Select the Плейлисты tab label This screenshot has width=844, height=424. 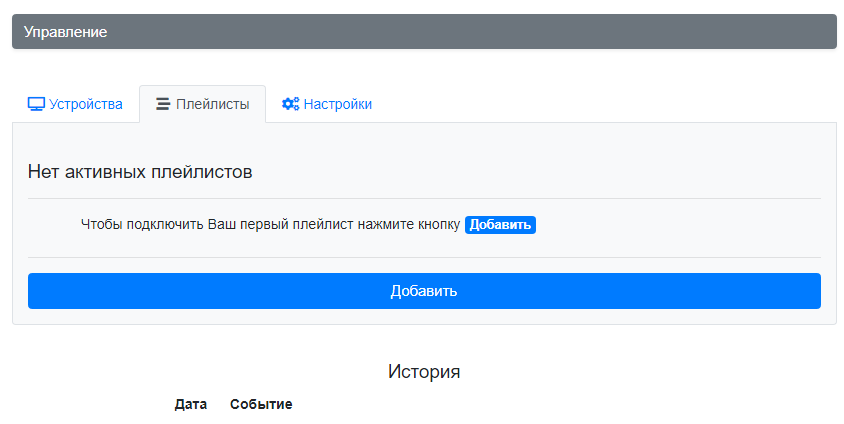213,104
